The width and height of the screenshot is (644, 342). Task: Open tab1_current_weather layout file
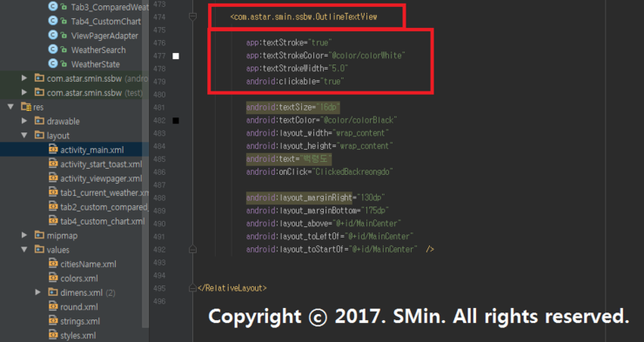tap(104, 192)
